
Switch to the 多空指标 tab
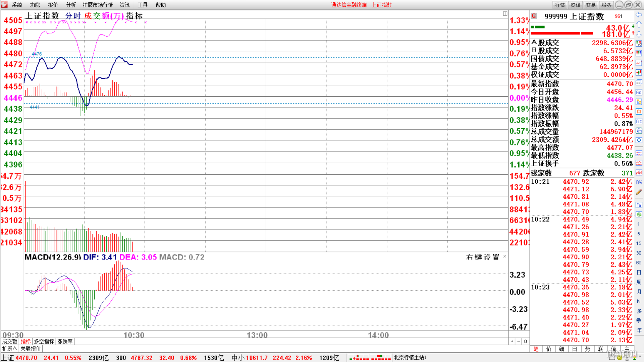click(x=44, y=341)
